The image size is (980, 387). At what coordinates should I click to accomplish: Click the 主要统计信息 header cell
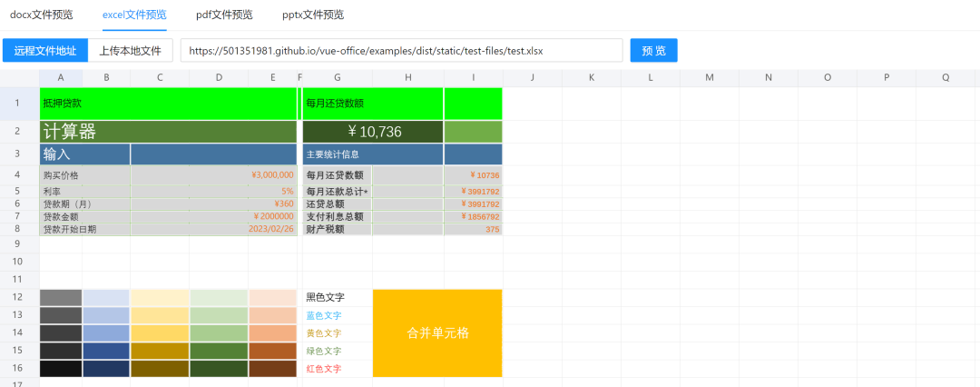(373, 154)
